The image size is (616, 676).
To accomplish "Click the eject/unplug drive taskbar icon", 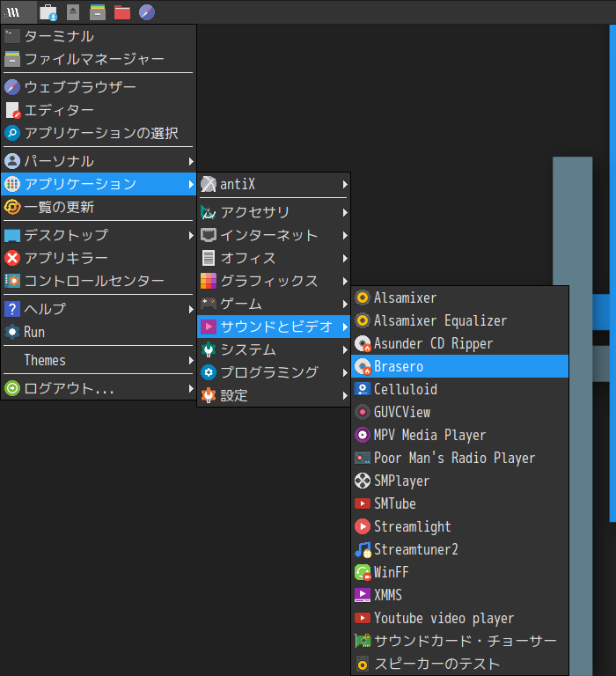I will 73,12.
